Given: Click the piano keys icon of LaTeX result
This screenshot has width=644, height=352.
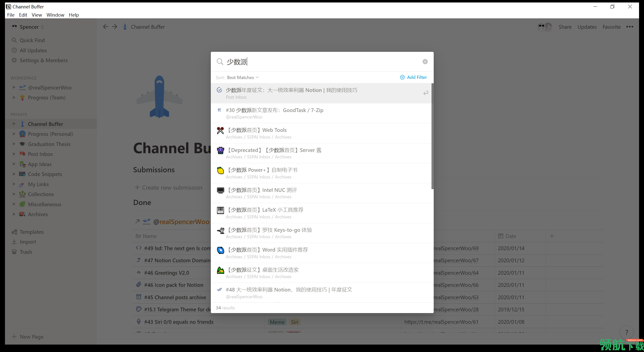Looking at the screenshot, I should [220, 210].
